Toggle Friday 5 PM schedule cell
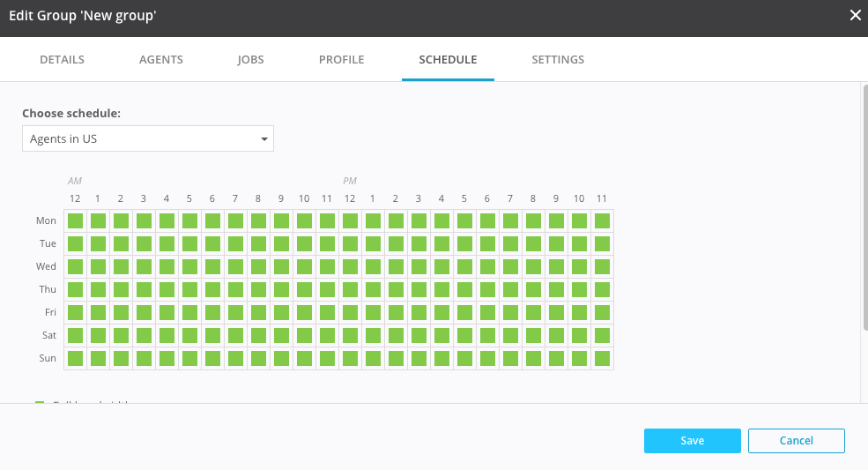The height and width of the screenshot is (470, 868). tap(464, 312)
